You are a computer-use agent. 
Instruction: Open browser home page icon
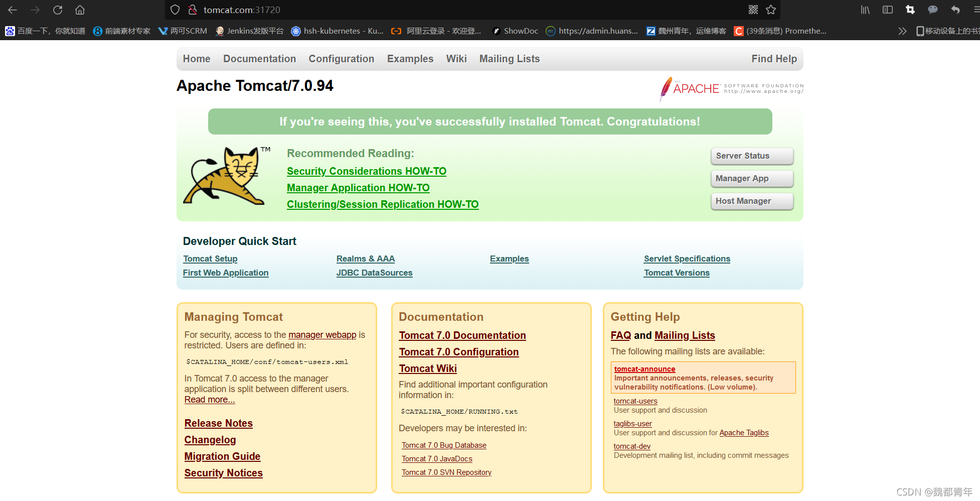click(x=80, y=10)
